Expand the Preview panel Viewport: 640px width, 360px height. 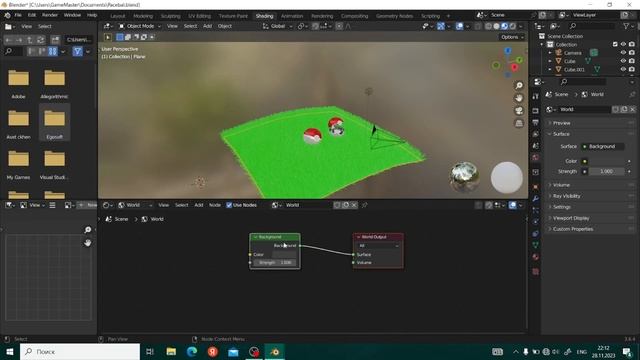tap(591, 123)
